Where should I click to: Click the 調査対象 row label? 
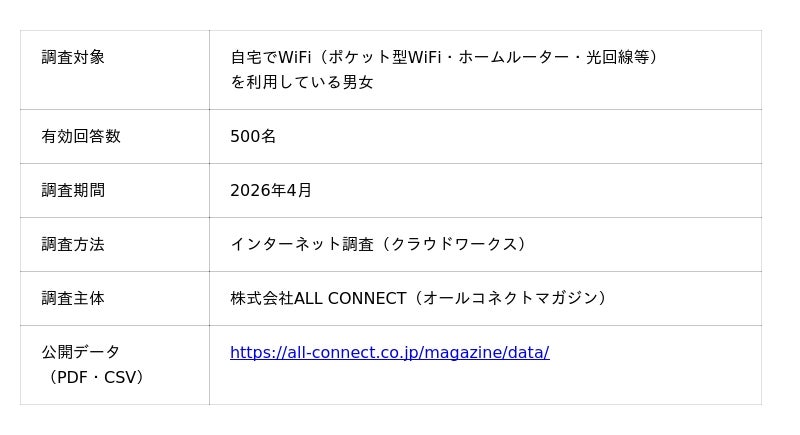tap(73, 57)
